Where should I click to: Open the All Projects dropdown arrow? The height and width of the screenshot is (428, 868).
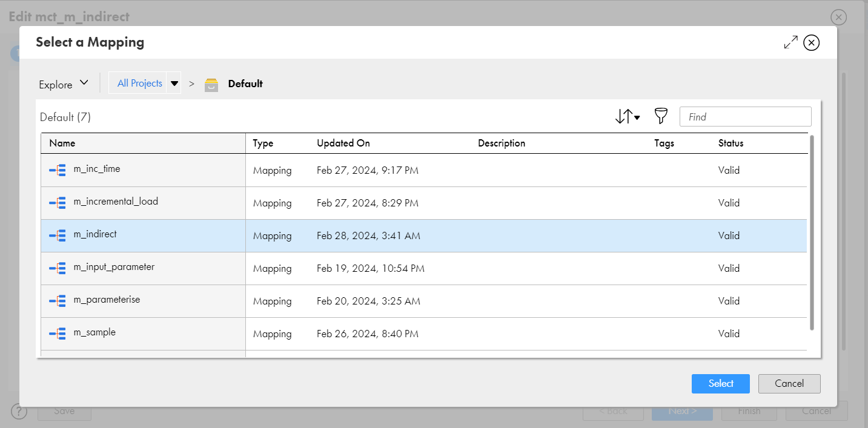coord(174,84)
